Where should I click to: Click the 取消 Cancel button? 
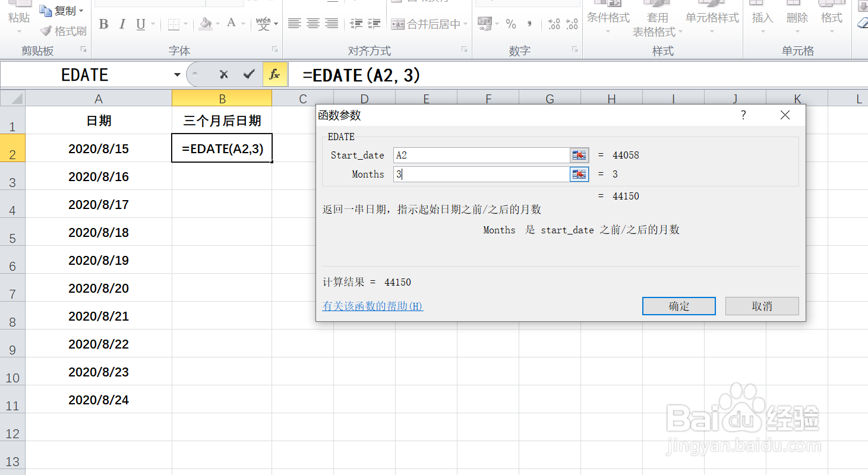762,306
